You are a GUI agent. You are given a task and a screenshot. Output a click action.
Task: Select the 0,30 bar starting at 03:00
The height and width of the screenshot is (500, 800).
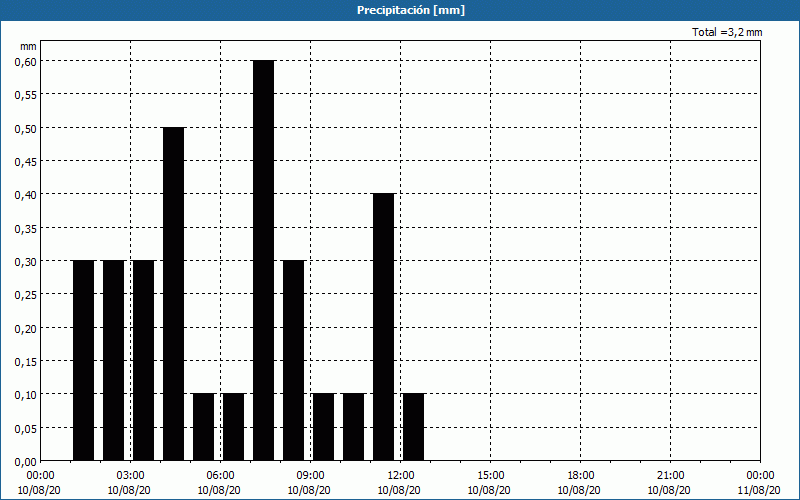pos(143,361)
